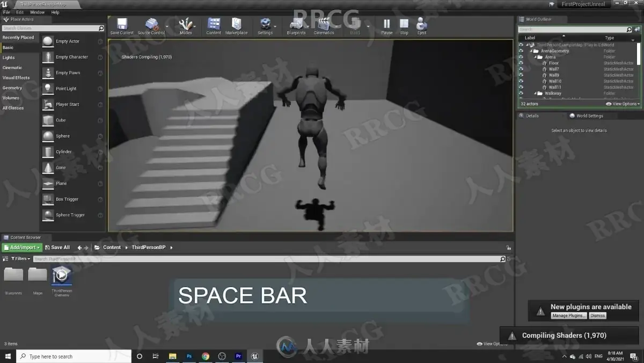644x363 pixels.
Task: Dismiss the new plugins notification
Action: [x=598, y=316]
